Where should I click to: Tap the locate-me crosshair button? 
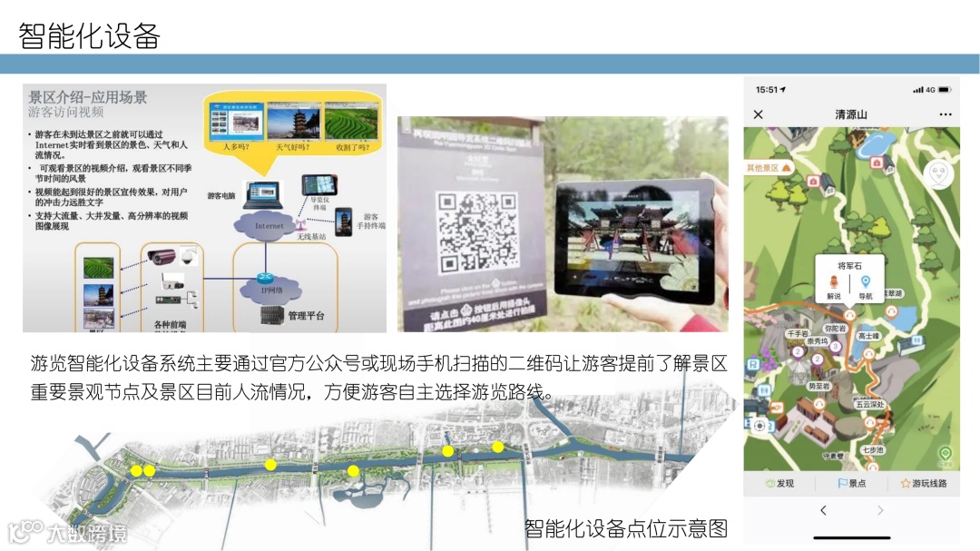(760, 426)
